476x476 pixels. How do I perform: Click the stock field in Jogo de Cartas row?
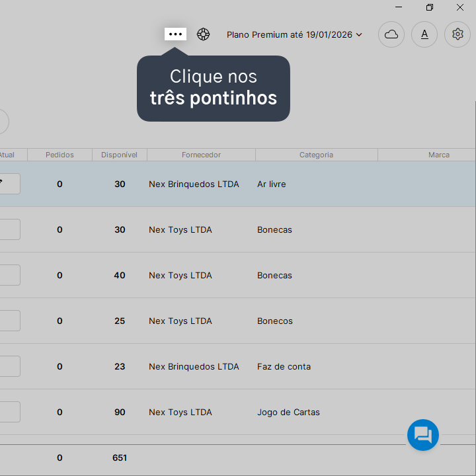click(10, 412)
